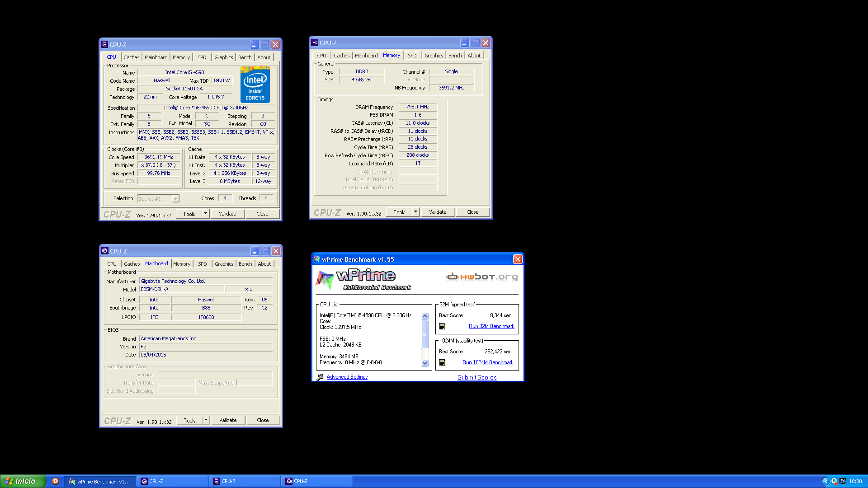Viewport: 868px width, 488px height.
Task: Click the Southbridge B85 value
Action: click(206, 308)
